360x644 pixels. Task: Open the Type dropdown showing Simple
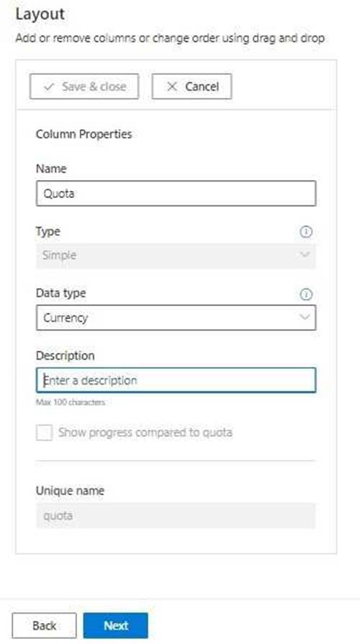point(176,256)
